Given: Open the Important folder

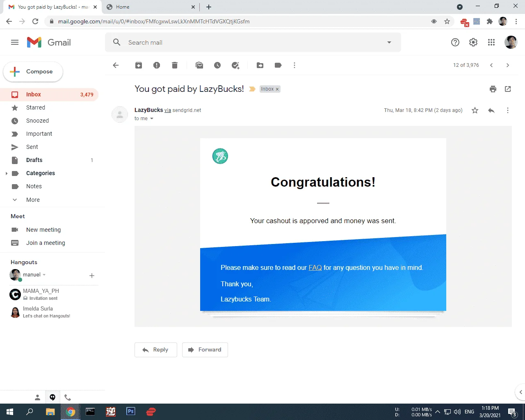Looking at the screenshot, I should (49, 134).
